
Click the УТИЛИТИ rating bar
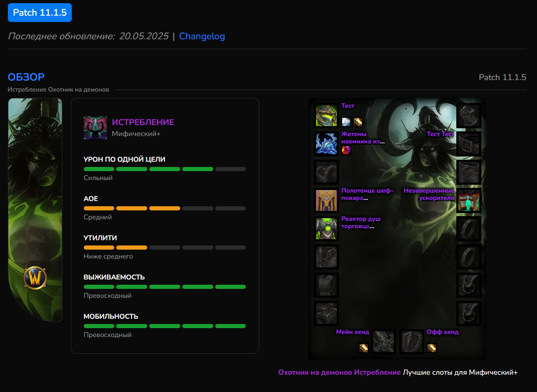pyautogui.click(x=165, y=248)
